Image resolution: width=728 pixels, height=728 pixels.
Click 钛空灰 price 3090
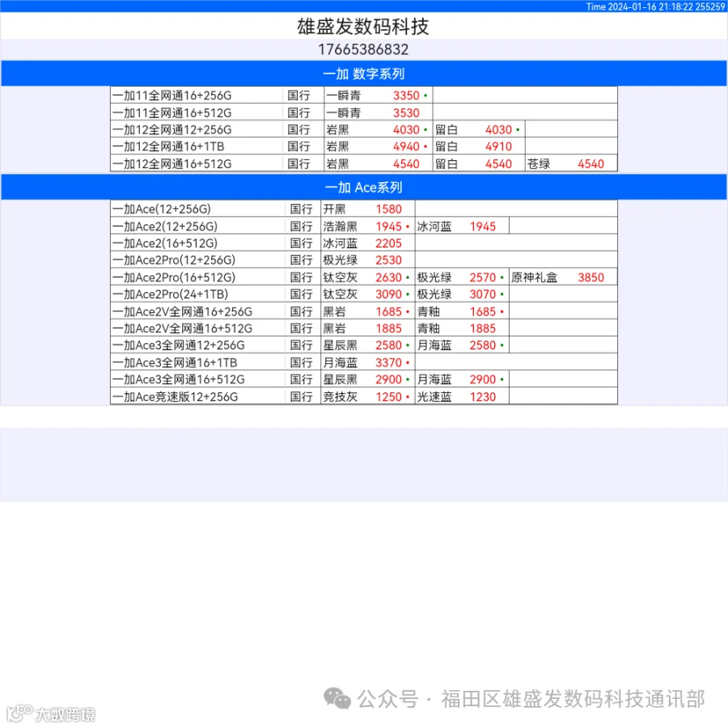388,294
